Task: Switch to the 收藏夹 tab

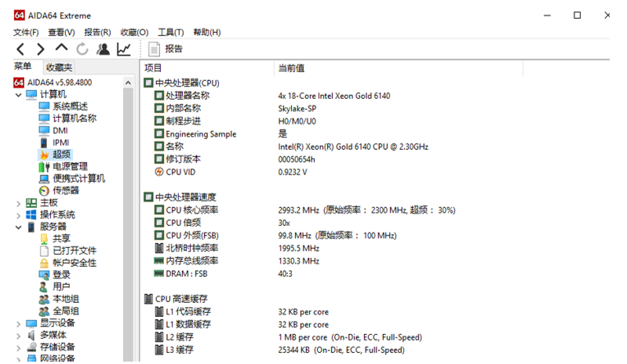Action: [x=59, y=67]
